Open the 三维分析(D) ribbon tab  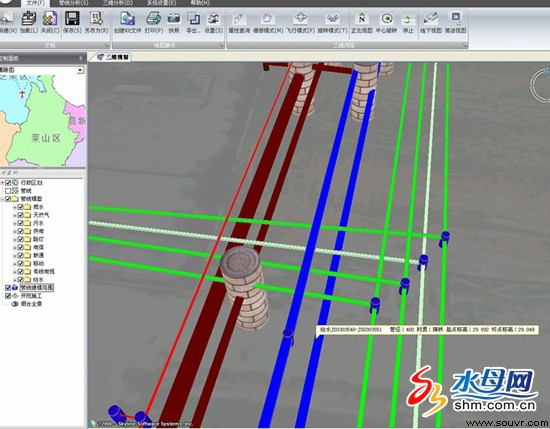[118, 3]
